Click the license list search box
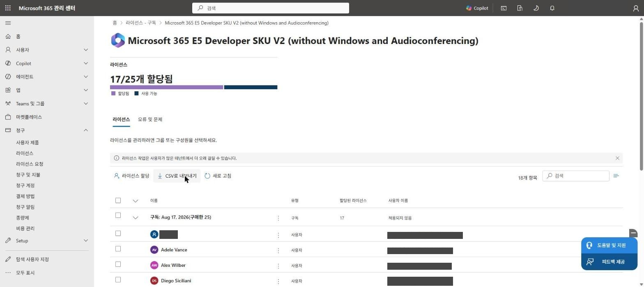The image size is (644, 287). click(x=576, y=176)
